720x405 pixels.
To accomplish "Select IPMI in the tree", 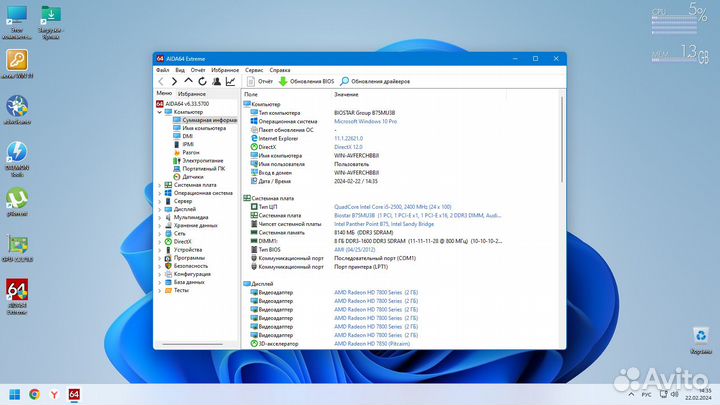I will click(184, 144).
